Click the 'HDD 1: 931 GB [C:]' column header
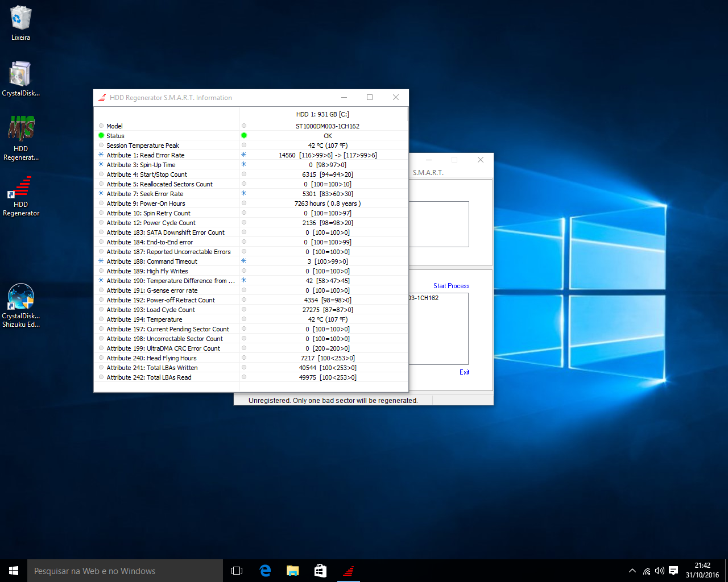 point(322,114)
